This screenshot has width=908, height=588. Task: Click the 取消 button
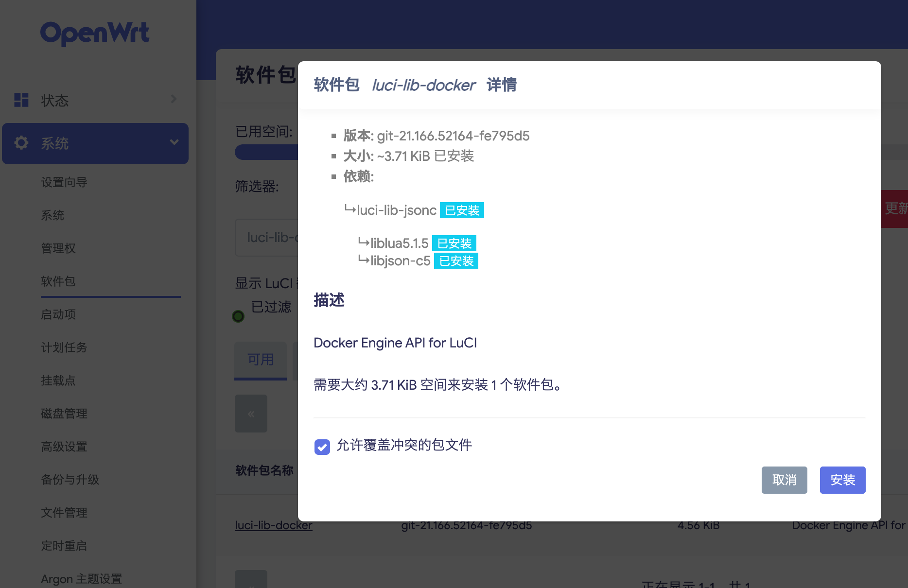click(x=784, y=480)
